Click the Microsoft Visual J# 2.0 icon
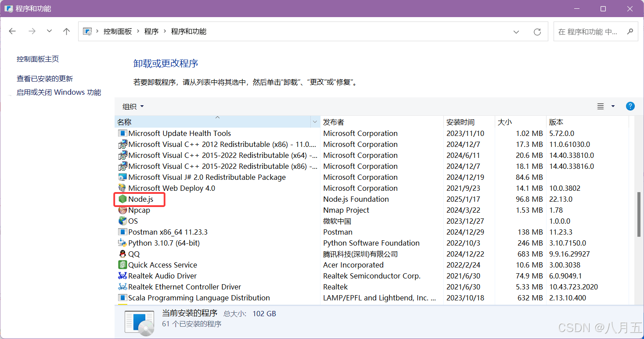The height and width of the screenshot is (339, 644). 122,177
